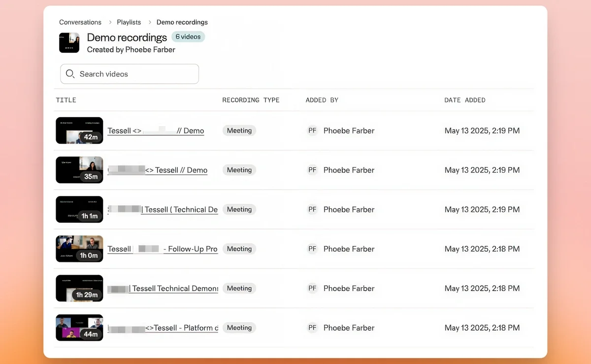
Task: Click the Meeting tag in the first row
Action: [x=239, y=131]
